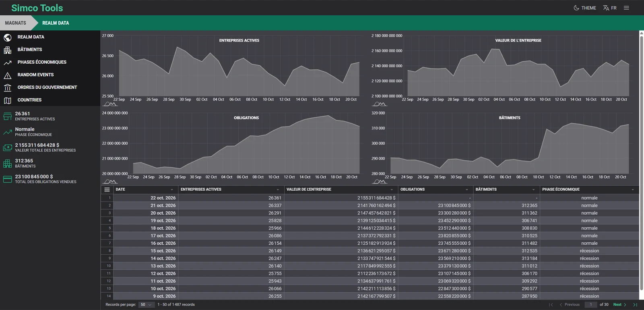Open Random Events in the sidebar
644x310 pixels.
[35, 75]
